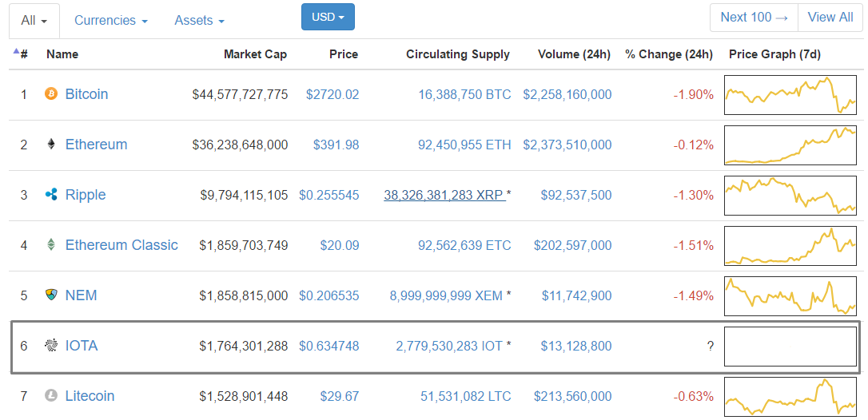The image size is (868, 420).
Task: Click the NEM logo icon
Action: (x=51, y=295)
